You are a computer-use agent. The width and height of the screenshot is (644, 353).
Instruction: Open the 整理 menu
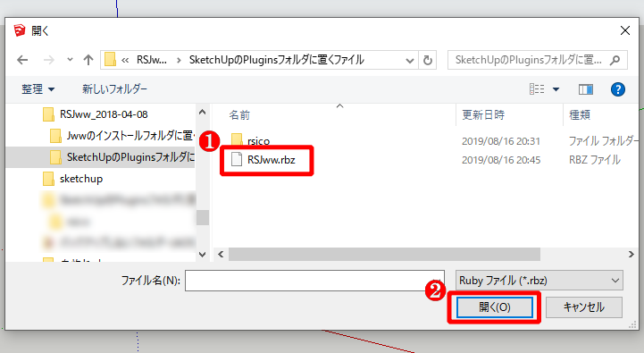38,89
